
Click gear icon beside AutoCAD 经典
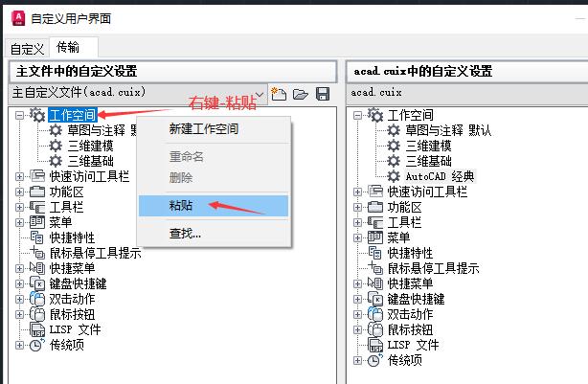(x=394, y=176)
